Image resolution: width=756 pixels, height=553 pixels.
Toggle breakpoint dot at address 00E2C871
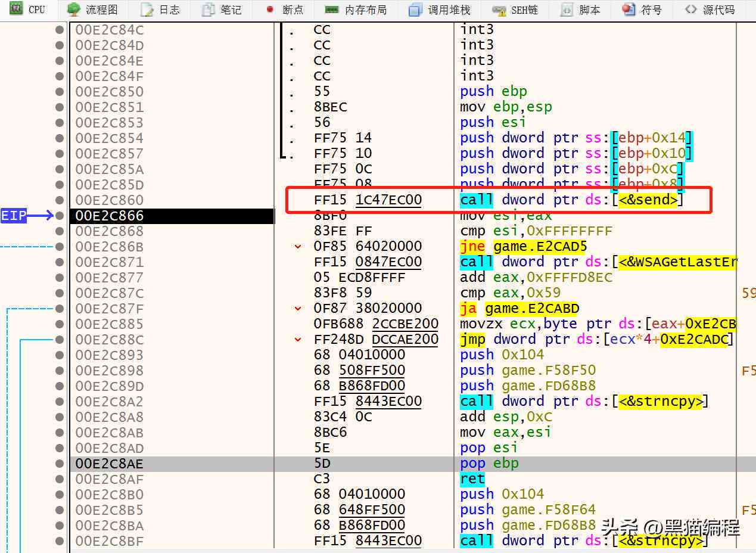[x=60, y=262]
